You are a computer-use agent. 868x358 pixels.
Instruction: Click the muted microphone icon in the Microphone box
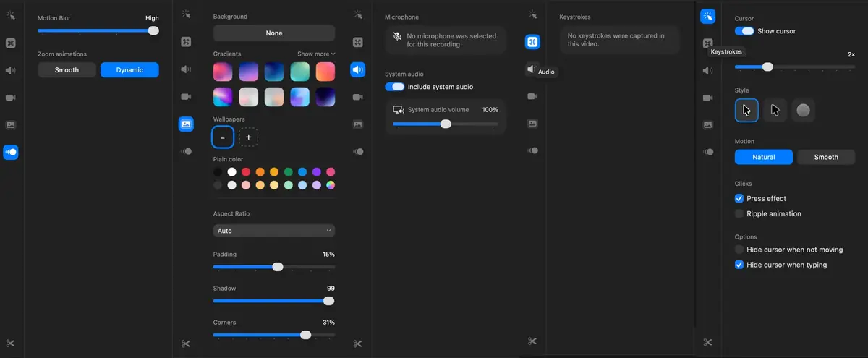pos(397,36)
